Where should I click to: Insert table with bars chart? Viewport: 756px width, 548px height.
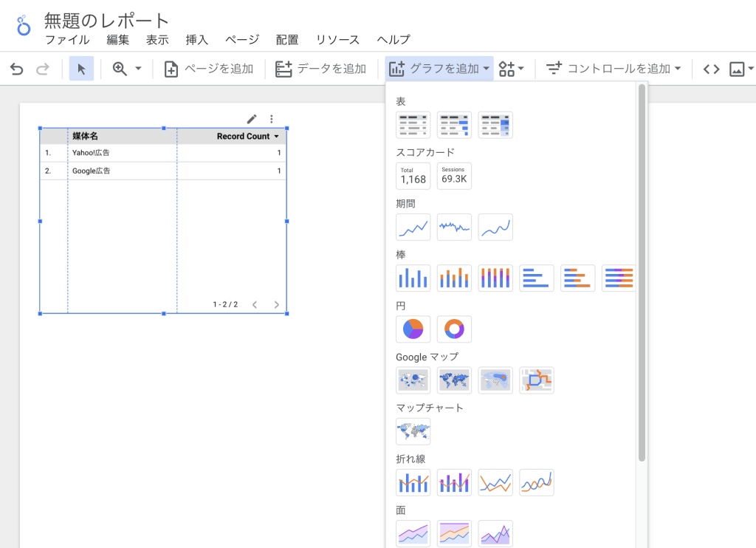[454, 125]
